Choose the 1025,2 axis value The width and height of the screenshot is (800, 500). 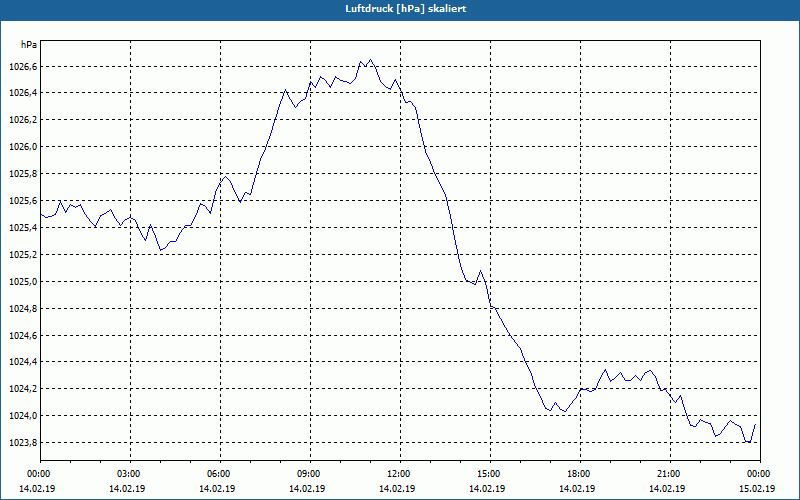point(23,255)
